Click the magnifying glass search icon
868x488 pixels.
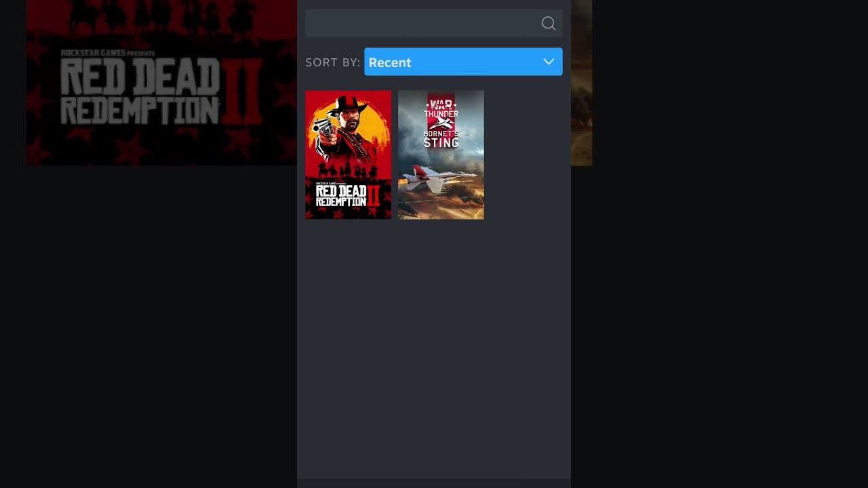(549, 24)
